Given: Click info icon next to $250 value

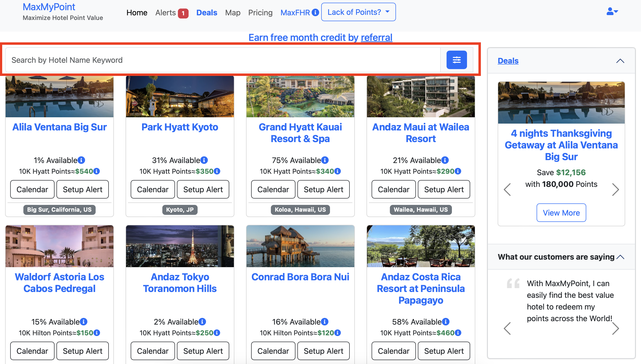Looking at the screenshot, I should [217, 333].
